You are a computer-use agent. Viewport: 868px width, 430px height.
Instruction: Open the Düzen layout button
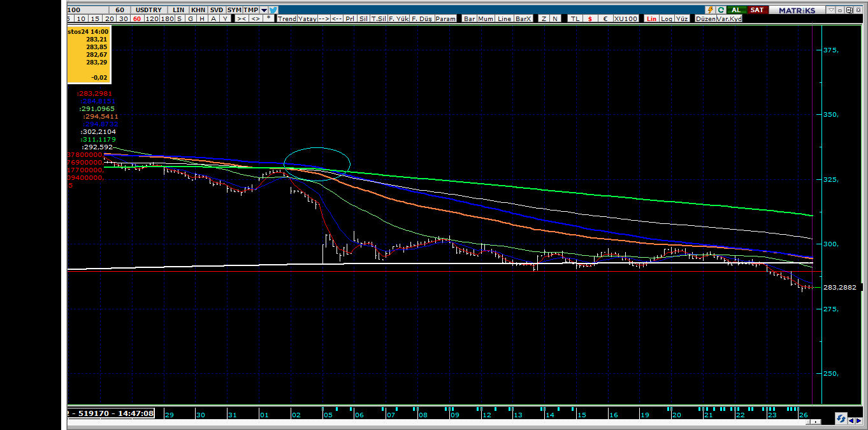pos(705,19)
